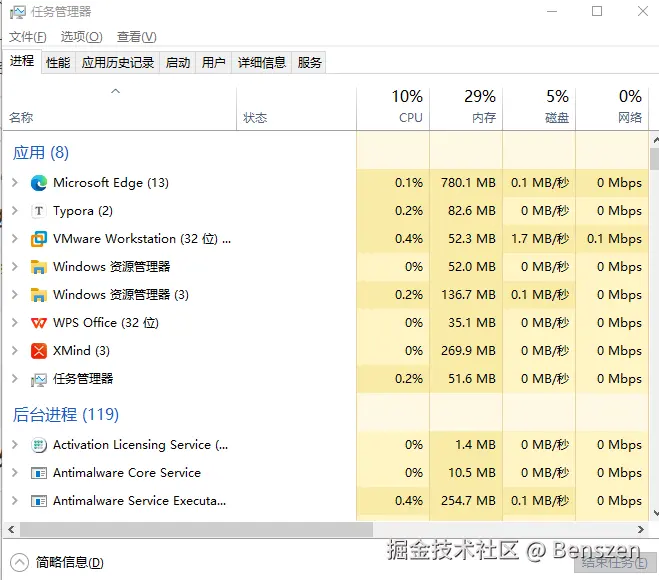Click the 82.6 MB memory value
The width and height of the screenshot is (659, 580).
coord(472,211)
